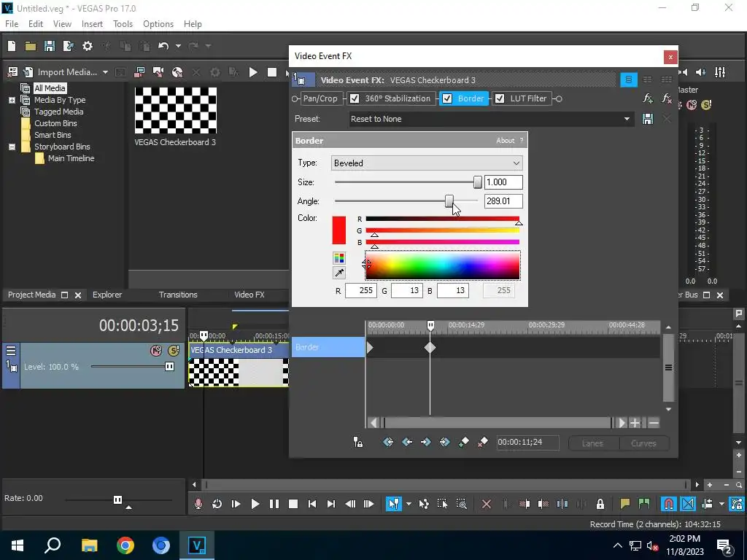Show hidden system tray icons

[x=617, y=545]
